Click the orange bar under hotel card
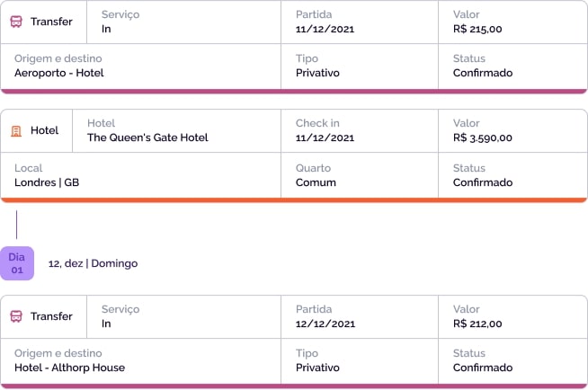 [x=294, y=200]
